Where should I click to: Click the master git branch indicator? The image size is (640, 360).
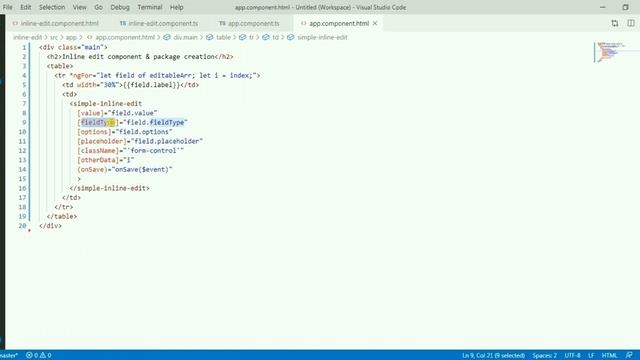coord(9,355)
